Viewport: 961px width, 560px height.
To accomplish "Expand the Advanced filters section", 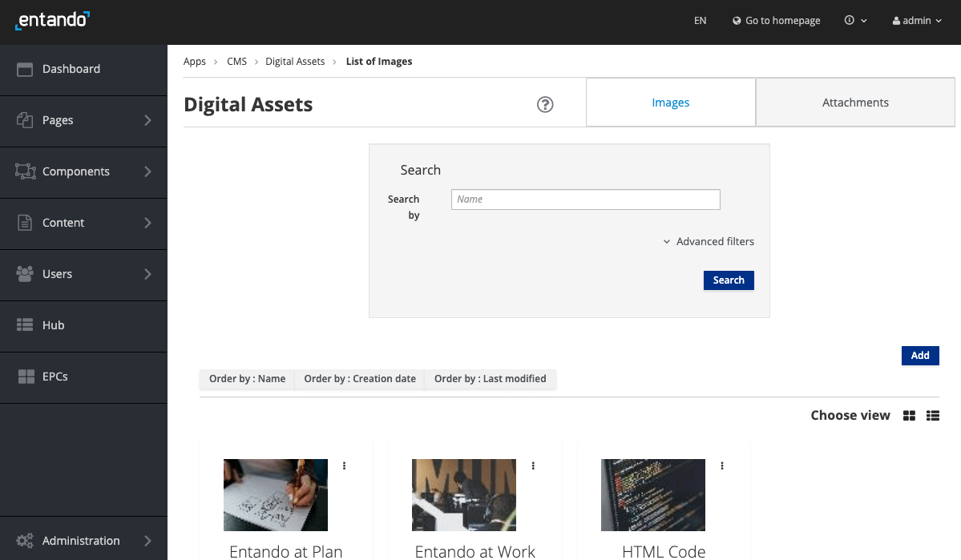I will [709, 241].
